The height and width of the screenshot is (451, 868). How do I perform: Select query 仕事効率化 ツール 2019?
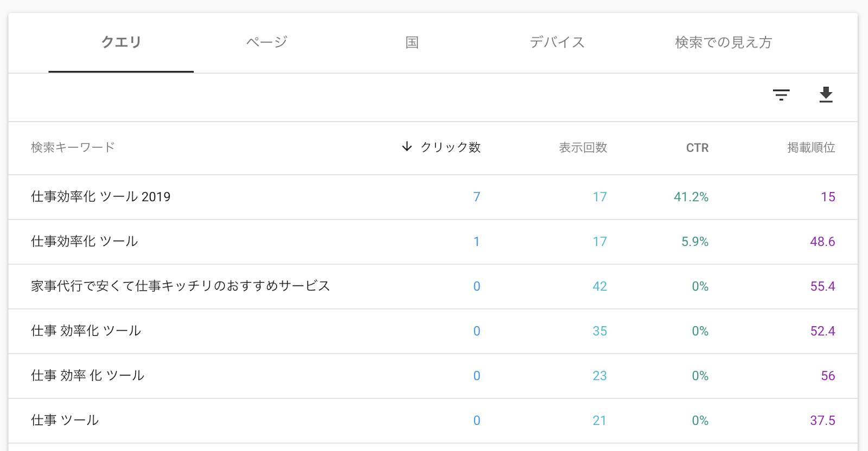101,197
